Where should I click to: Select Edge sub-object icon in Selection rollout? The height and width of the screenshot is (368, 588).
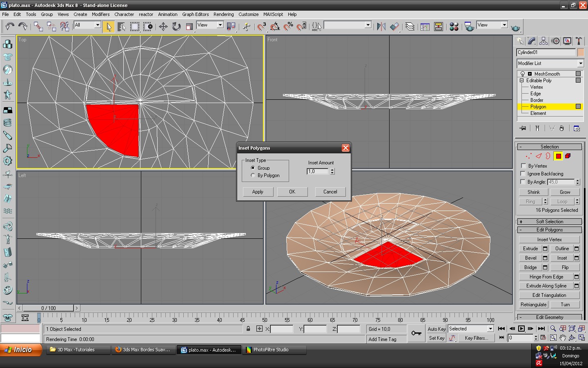[539, 156]
